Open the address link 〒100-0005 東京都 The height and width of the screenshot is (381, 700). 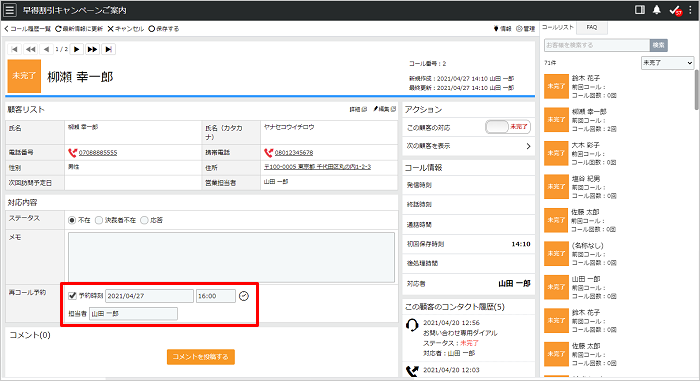click(x=317, y=167)
